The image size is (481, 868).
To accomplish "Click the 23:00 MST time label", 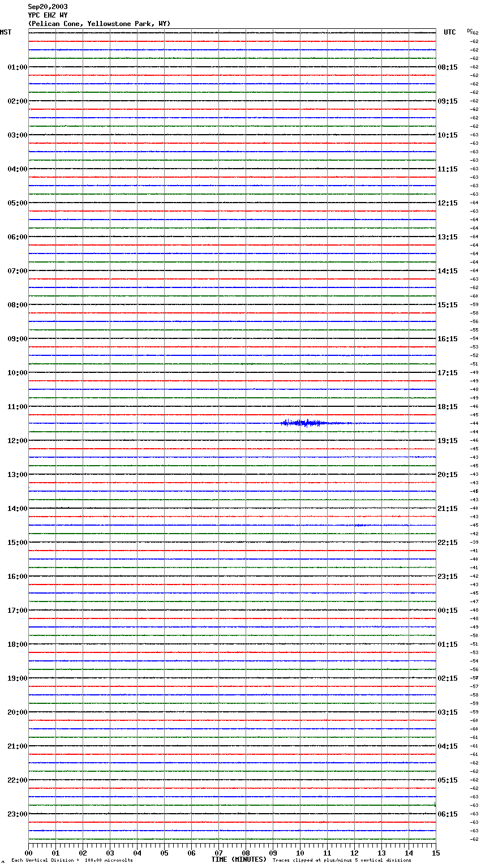I will 17,814.
